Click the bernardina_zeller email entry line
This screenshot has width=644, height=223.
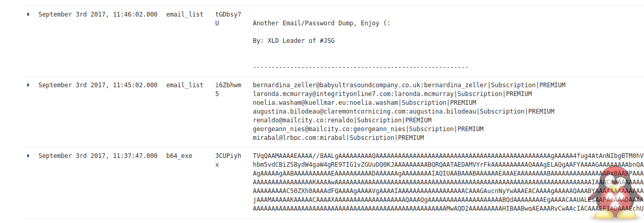coord(409,85)
